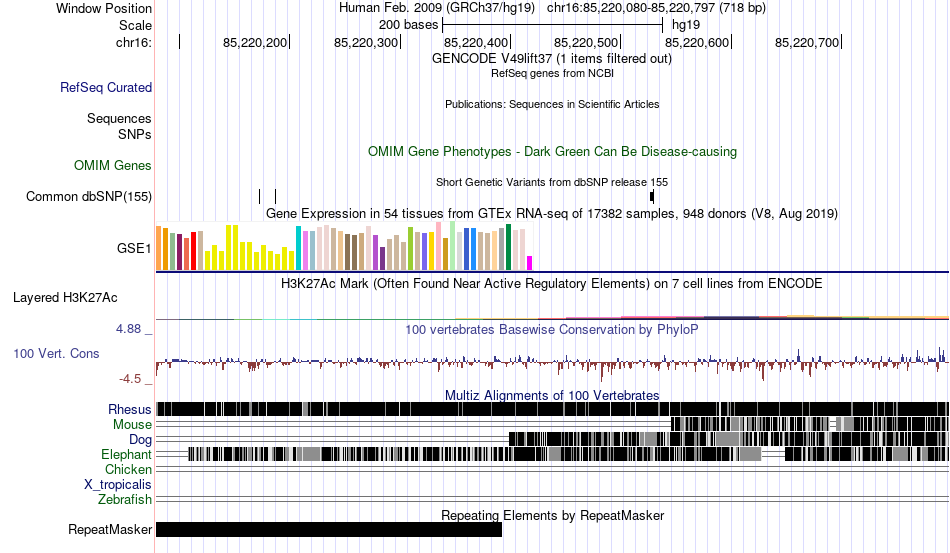The image size is (950, 553).
Task: Click 'Short Genetic Variants from dbSNP release 155'
Action: coord(552,182)
